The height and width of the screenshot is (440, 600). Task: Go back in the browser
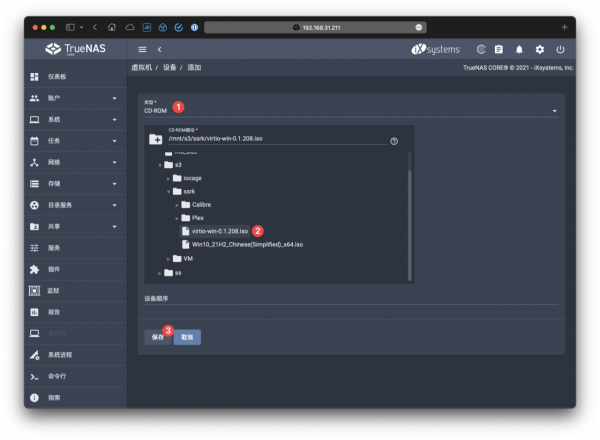point(95,27)
